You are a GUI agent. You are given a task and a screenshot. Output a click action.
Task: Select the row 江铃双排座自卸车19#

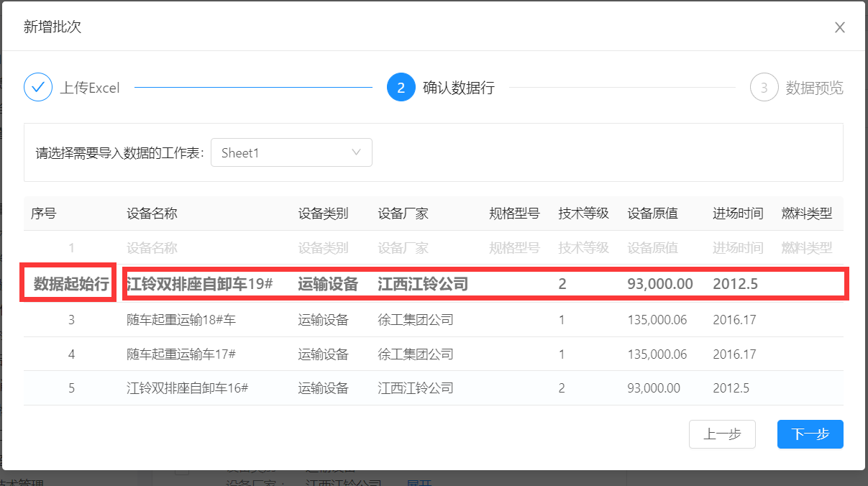[x=200, y=284]
